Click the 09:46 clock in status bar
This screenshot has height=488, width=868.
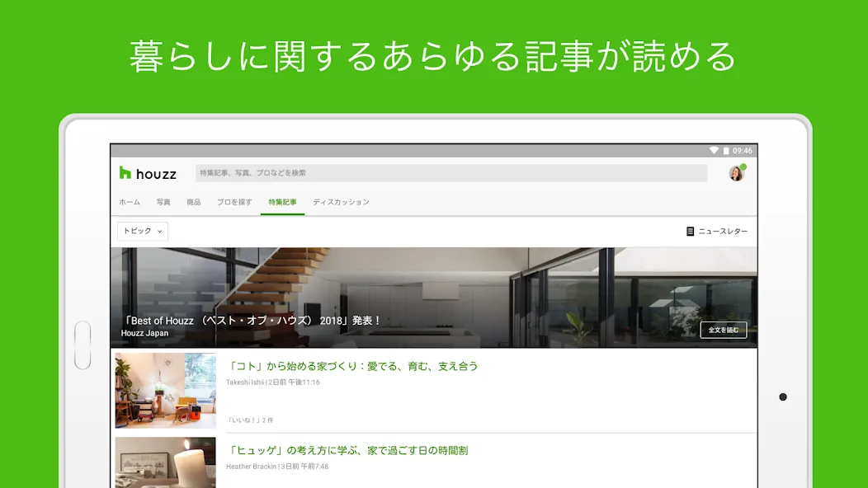743,151
